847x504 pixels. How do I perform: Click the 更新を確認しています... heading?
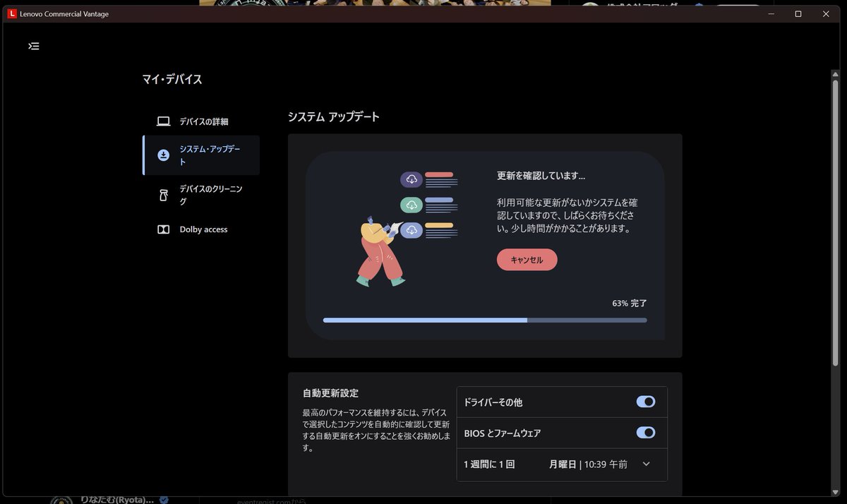[x=541, y=176]
